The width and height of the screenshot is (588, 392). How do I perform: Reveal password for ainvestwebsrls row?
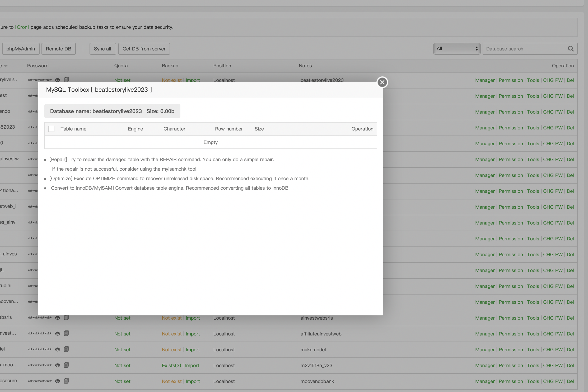58,318
